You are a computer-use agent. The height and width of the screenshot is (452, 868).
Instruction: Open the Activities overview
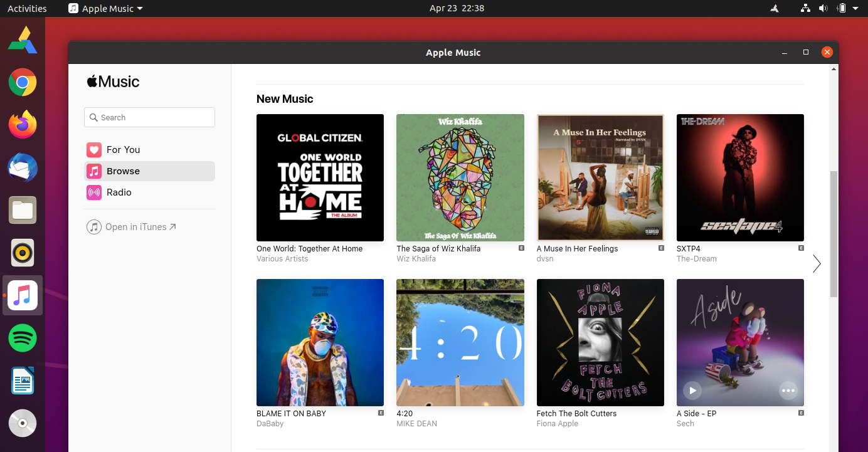[27, 8]
